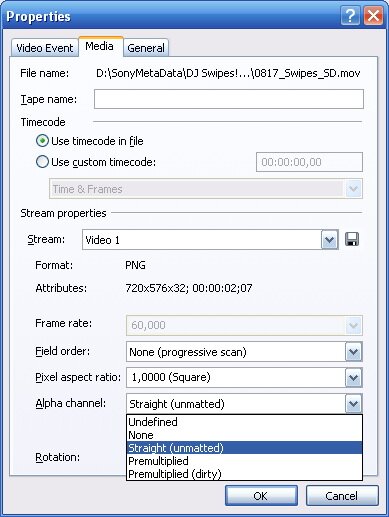The width and height of the screenshot is (389, 517).
Task: Select Use timecode in file radio
Action: [42, 141]
